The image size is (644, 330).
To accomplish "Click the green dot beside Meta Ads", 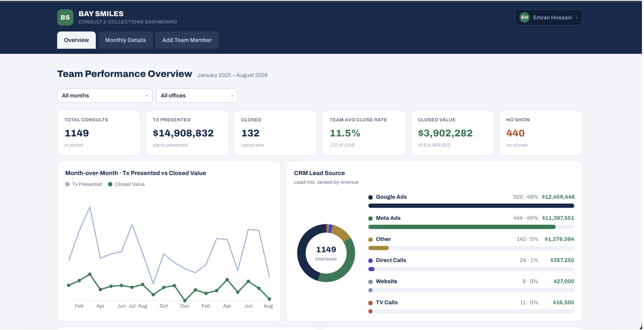I will pos(370,218).
